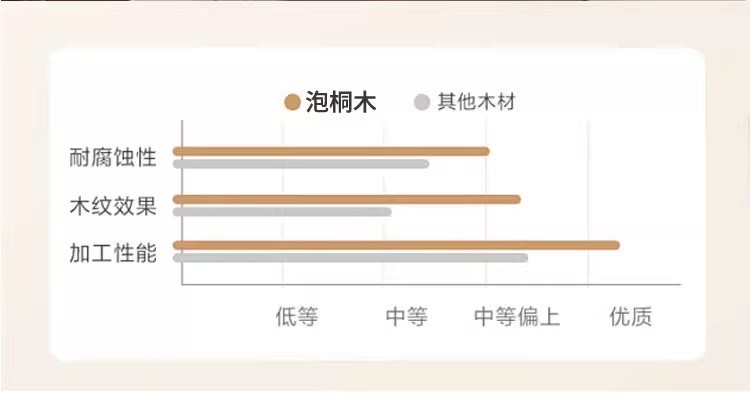Click the gray 其他木材 legend dot
This screenshot has height=413, width=750.
tap(421, 102)
